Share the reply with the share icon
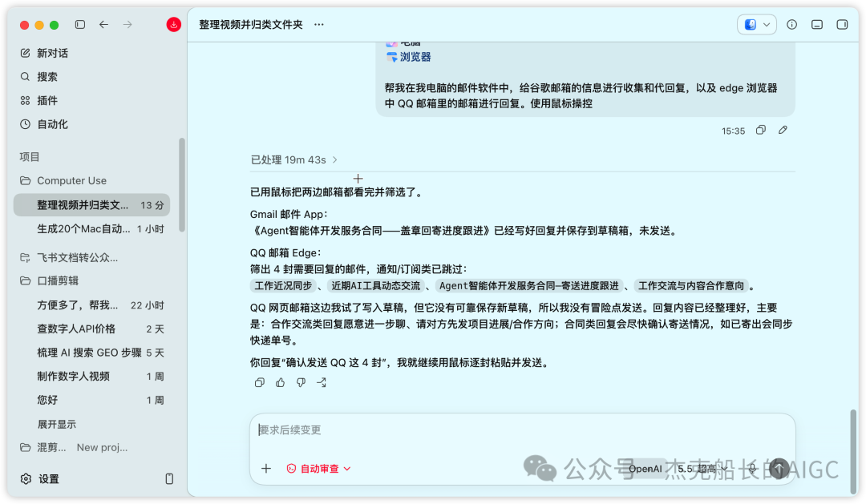The image size is (866, 504). [322, 382]
